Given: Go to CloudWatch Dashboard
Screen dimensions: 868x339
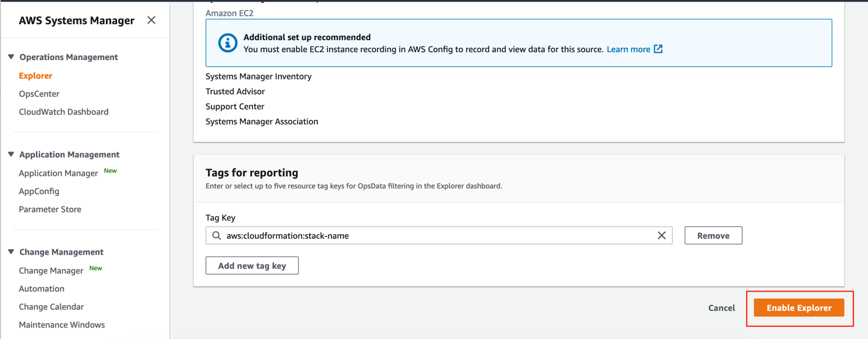Looking at the screenshot, I should 64,112.
